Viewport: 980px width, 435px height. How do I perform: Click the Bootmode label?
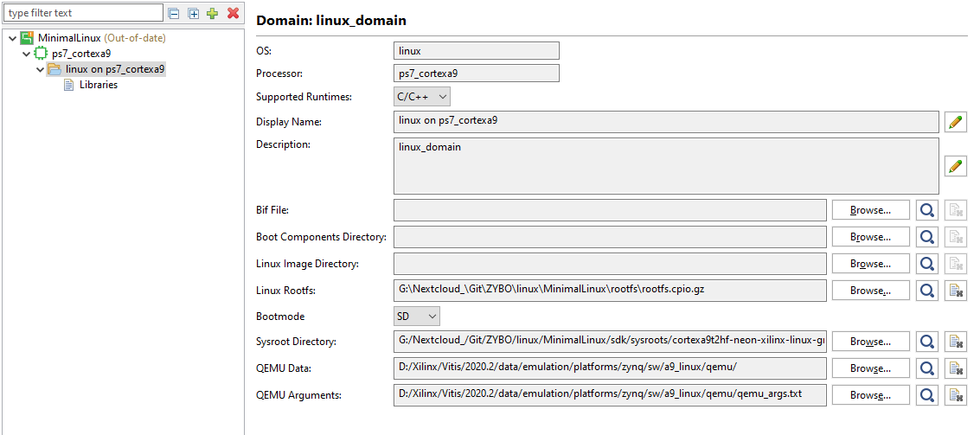click(x=280, y=317)
